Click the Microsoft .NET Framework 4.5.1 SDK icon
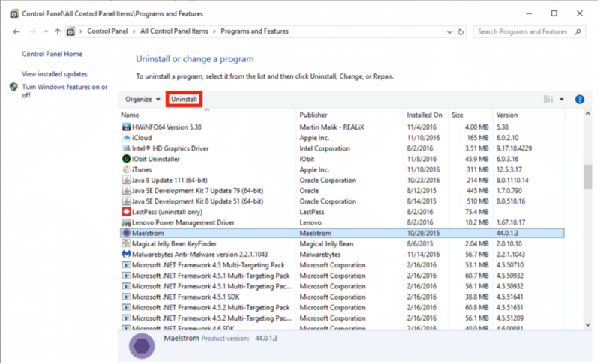This screenshot has height=364, width=600. pos(126,297)
